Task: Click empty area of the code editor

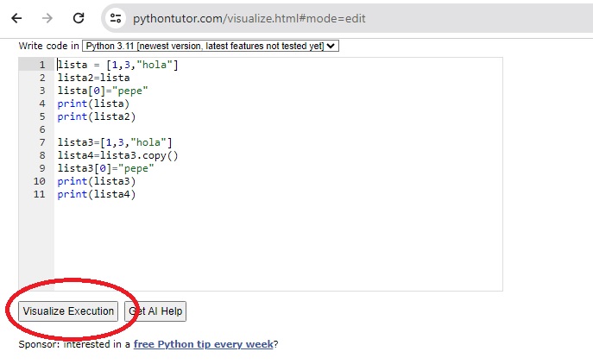Action: coord(278,244)
